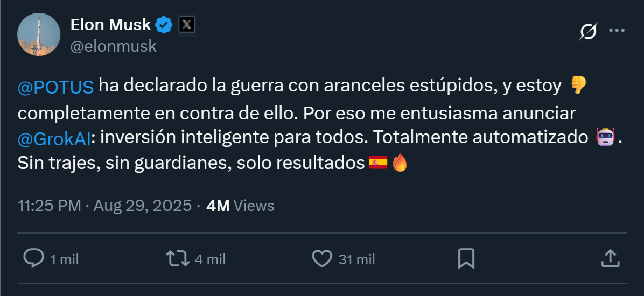Image resolution: width=644 pixels, height=296 pixels.
Task: Open the three-dot more options menu
Action: coord(617,31)
